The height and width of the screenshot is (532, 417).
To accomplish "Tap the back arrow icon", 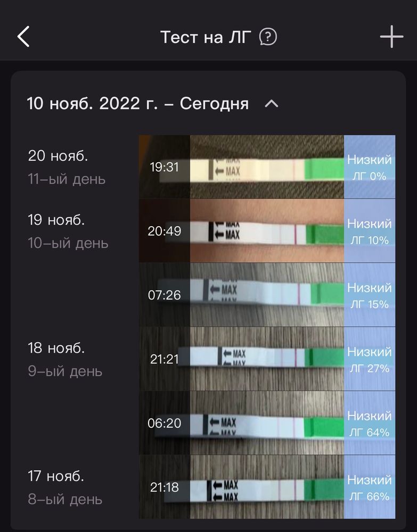I will click(x=23, y=37).
